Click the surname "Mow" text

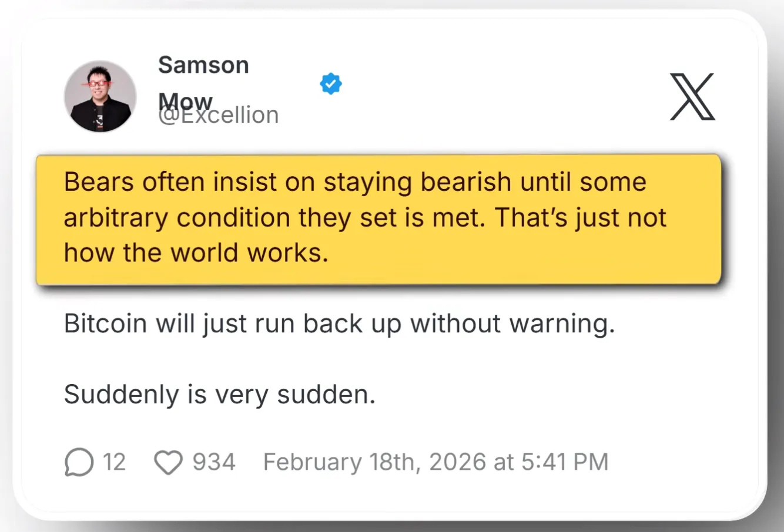[183, 100]
